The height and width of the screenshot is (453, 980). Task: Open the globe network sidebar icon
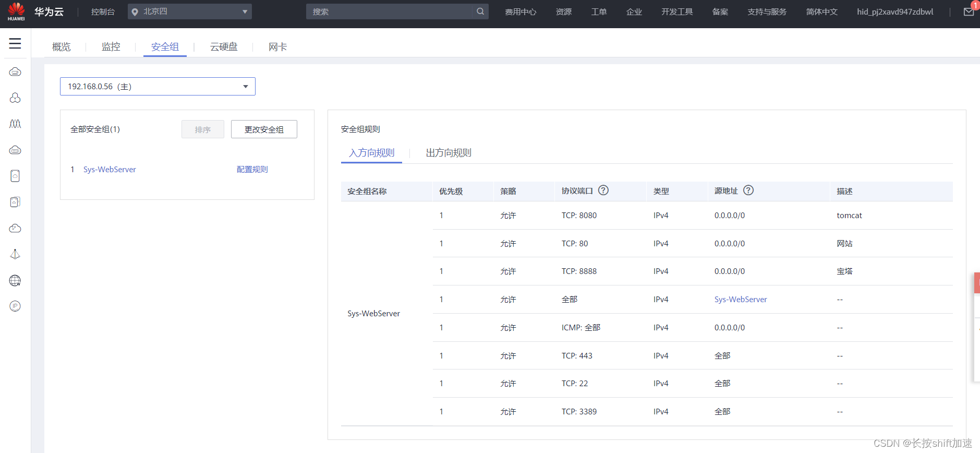coord(15,280)
